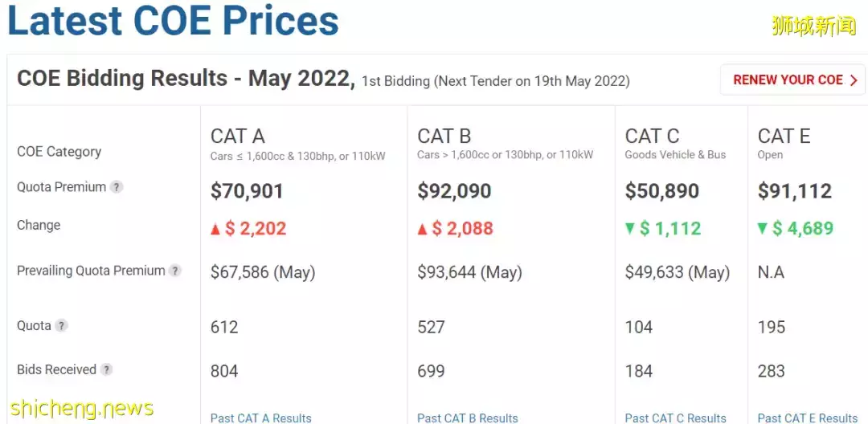Click the red up arrow for CAT A change
868x424 pixels.
click(x=215, y=229)
